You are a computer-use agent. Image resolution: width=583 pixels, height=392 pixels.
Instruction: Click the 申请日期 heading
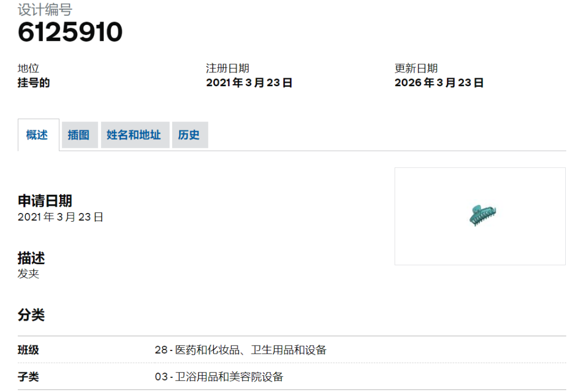[45, 201]
